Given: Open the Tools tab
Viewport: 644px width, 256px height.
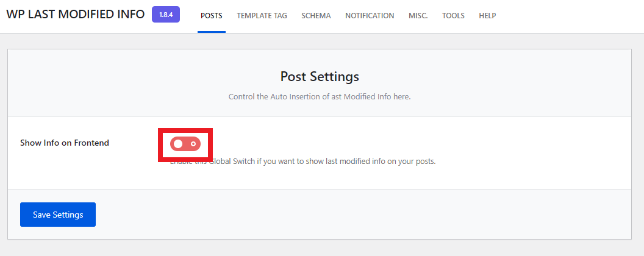Looking at the screenshot, I should (x=454, y=16).
